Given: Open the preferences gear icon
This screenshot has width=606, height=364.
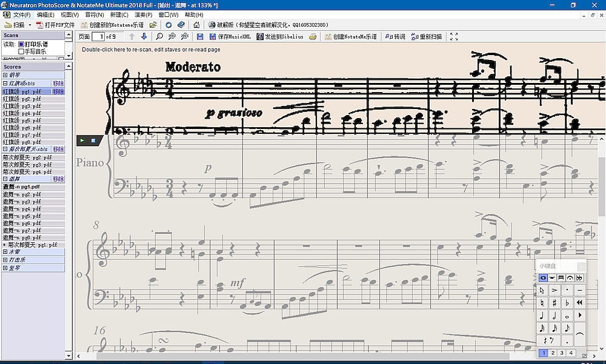Looking at the screenshot, I should [x=168, y=25].
